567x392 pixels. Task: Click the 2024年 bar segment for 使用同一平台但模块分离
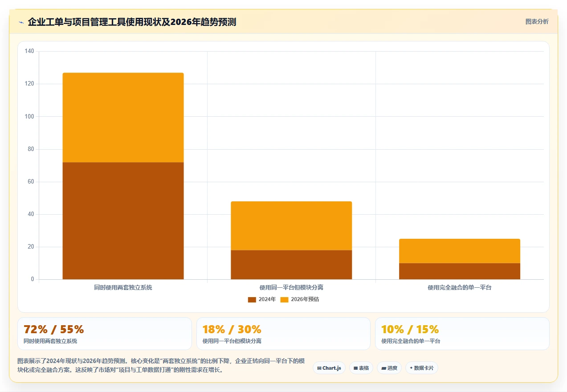[x=291, y=265]
